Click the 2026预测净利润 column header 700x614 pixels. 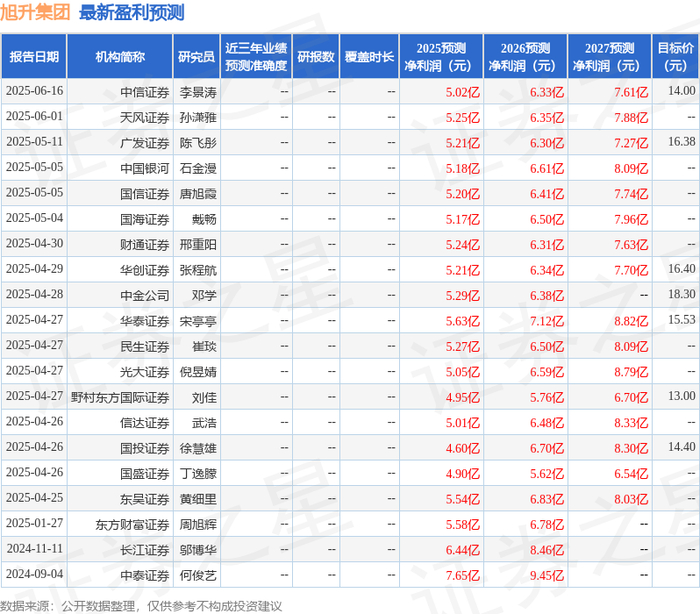point(525,57)
